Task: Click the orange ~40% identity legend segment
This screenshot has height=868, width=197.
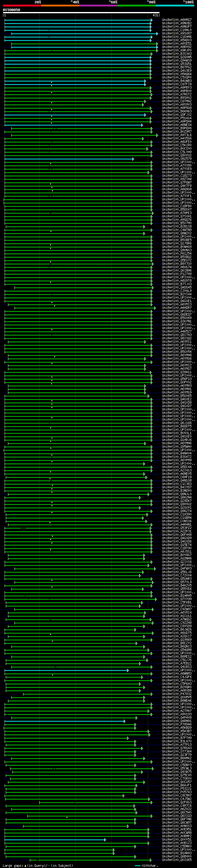Action: pyautogui.click(x=60, y=6)
